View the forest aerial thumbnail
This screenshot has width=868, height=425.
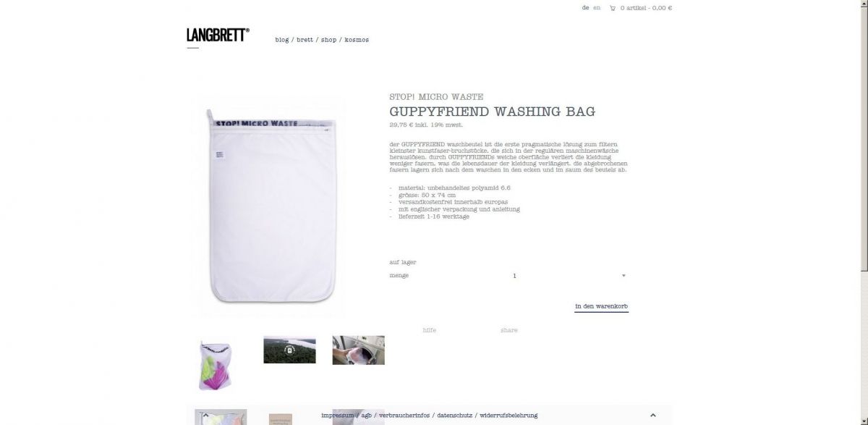(x=289, y=350)
